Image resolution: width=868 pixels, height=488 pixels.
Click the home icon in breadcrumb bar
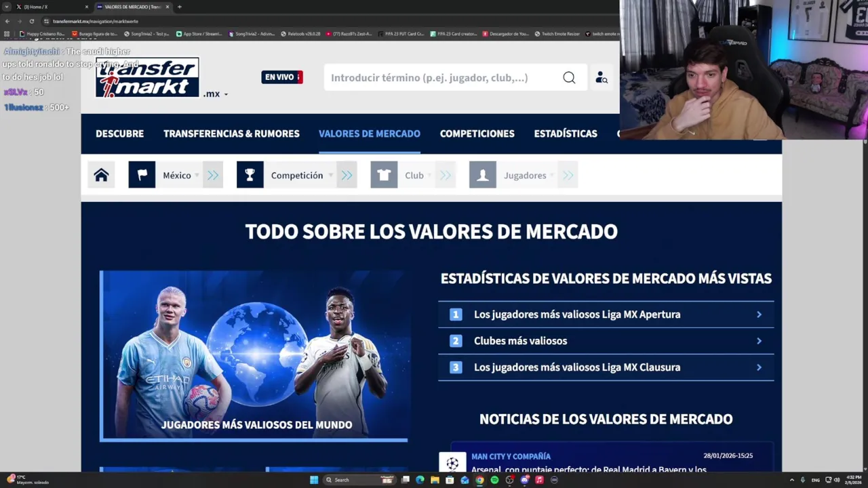click(101, 175)
